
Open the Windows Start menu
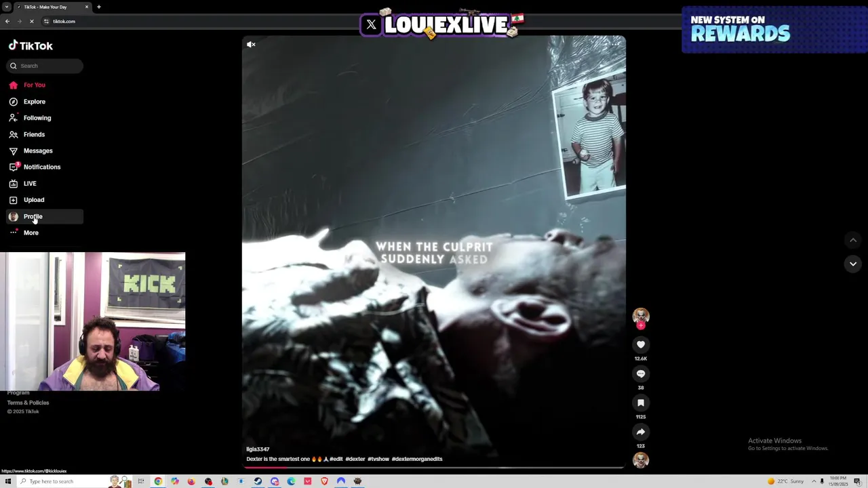tap(8, 481)
